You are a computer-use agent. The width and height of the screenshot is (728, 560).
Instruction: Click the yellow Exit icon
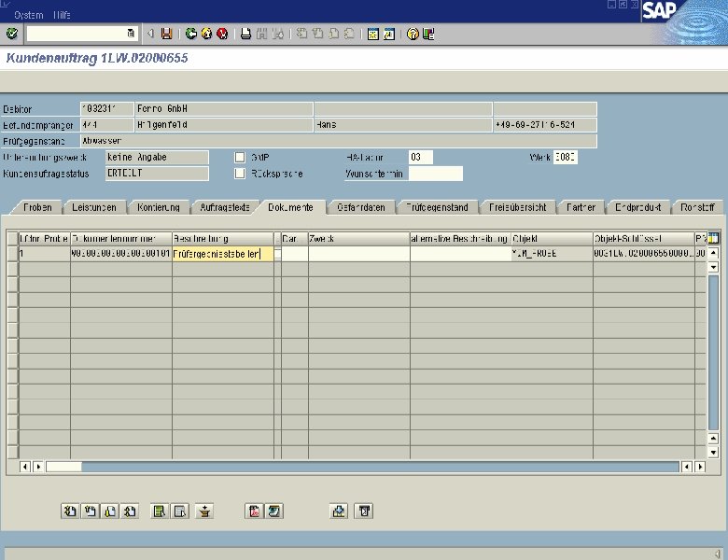click(206, 34)
